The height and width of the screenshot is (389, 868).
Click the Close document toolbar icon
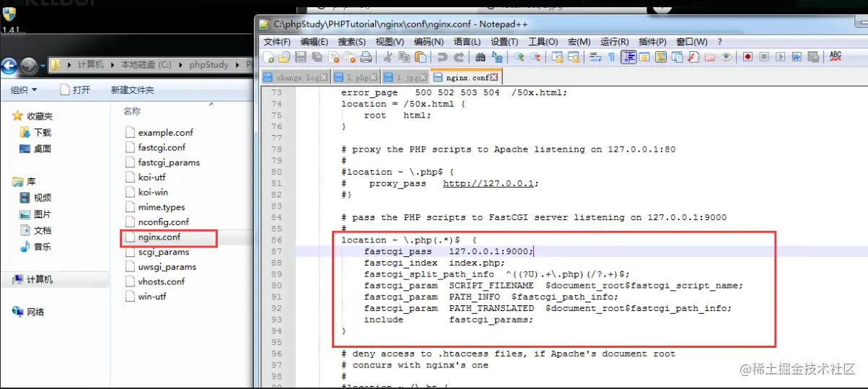click(334, 57)
